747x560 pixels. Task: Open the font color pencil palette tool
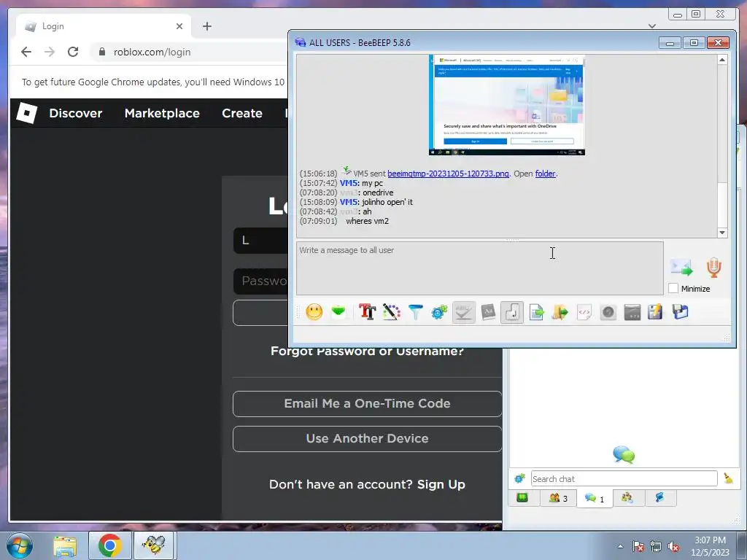[392, 312]
